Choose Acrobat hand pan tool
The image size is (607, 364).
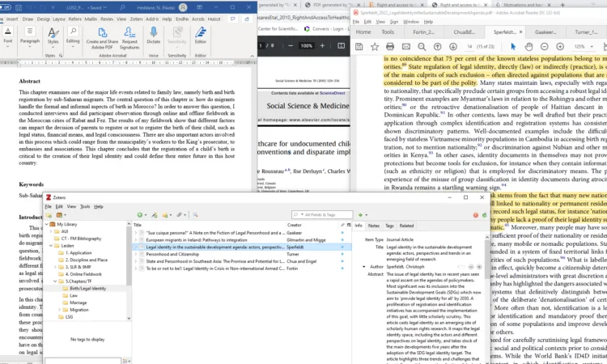point(528,46)
